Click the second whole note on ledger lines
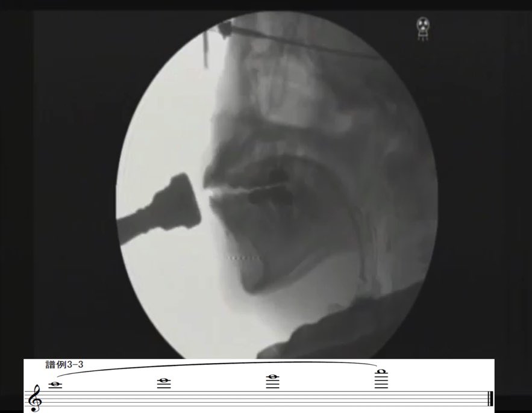Image resolution: width=532 pixels, height=413 pixels. [164, 380]
